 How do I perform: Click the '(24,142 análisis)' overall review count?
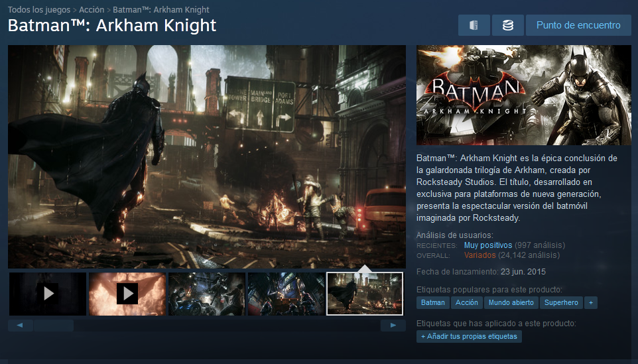click(x=529, y=255)
